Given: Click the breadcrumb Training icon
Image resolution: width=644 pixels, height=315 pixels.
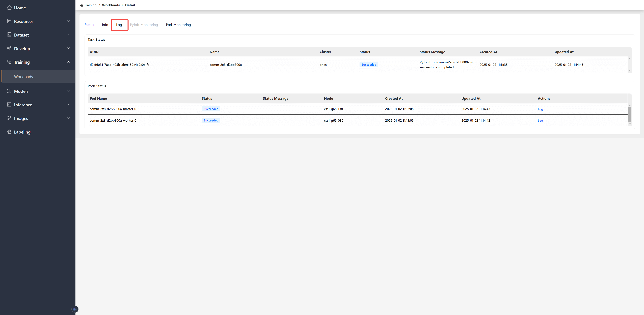Looking at the screenshot, I should click(x=81, y=5).
